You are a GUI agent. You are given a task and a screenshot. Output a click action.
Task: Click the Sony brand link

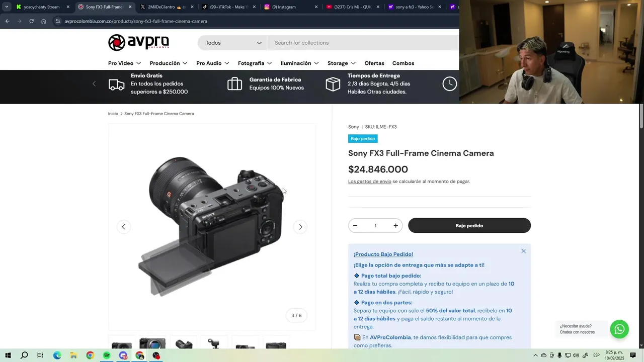pyautogui.click(x=354, y=127)
